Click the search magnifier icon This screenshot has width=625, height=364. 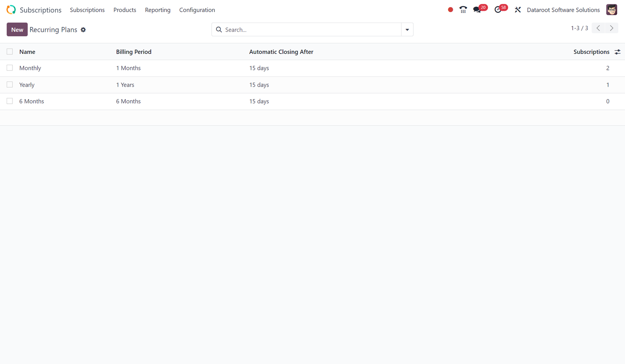[x=219, y=30]
